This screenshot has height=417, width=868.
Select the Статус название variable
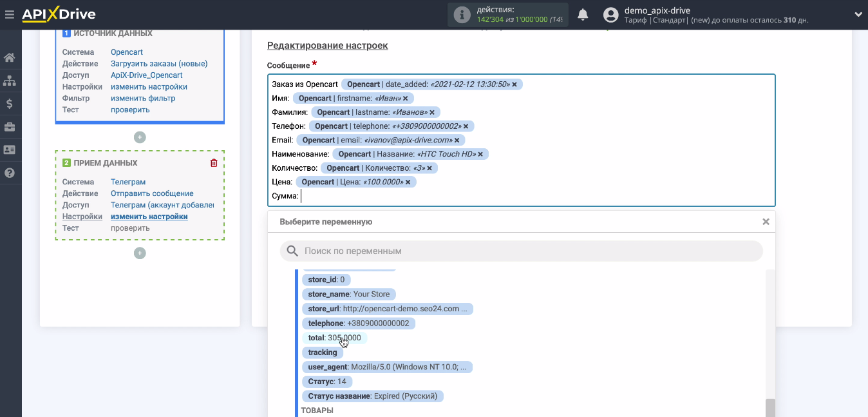click(x=373, y=396)
